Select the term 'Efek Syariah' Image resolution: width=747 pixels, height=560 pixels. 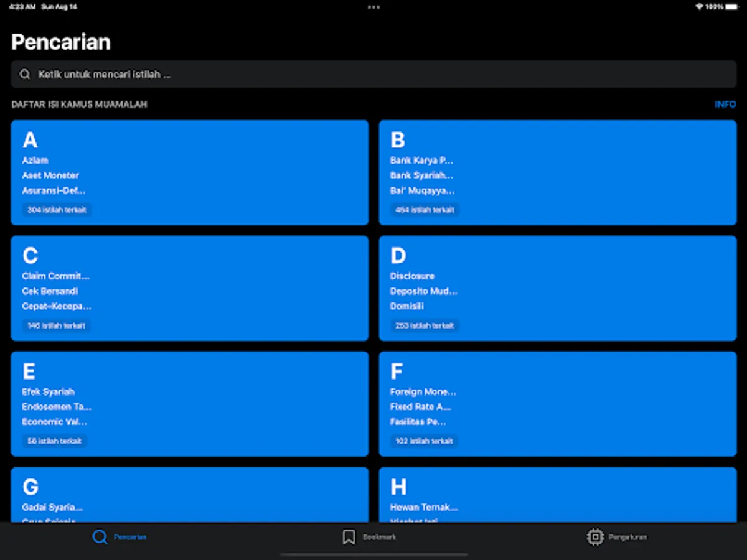pos(48,392)
